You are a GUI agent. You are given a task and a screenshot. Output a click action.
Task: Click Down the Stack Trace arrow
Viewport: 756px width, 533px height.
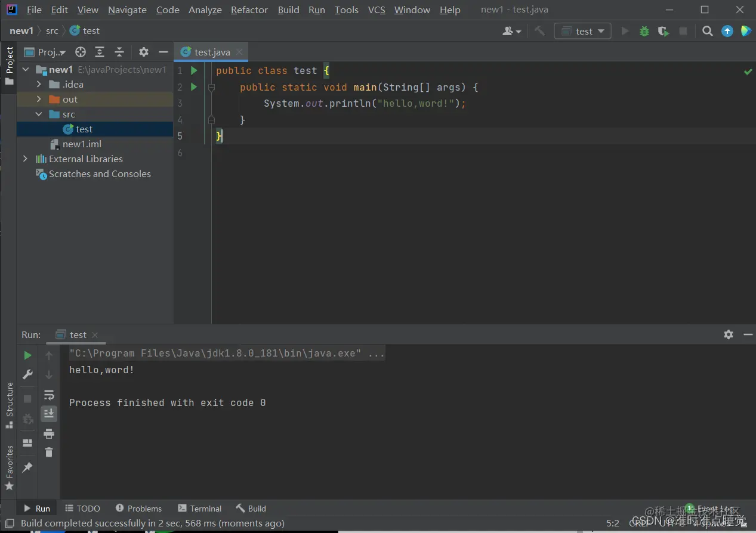[x=49, y=374]
